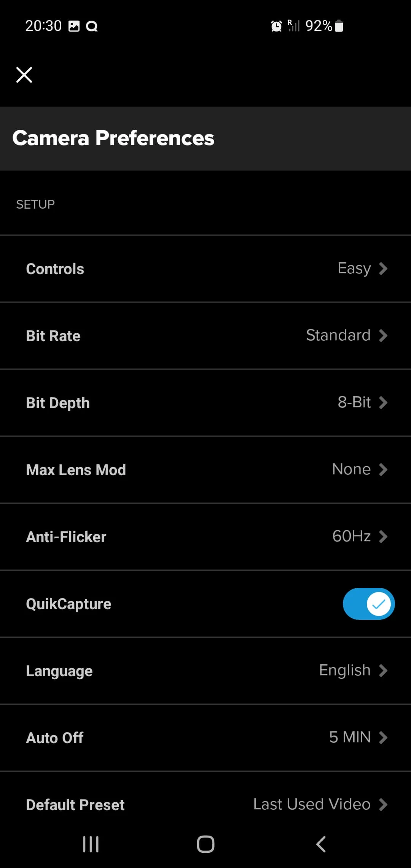Expand the Bit Rate chevron

[383, 336]
